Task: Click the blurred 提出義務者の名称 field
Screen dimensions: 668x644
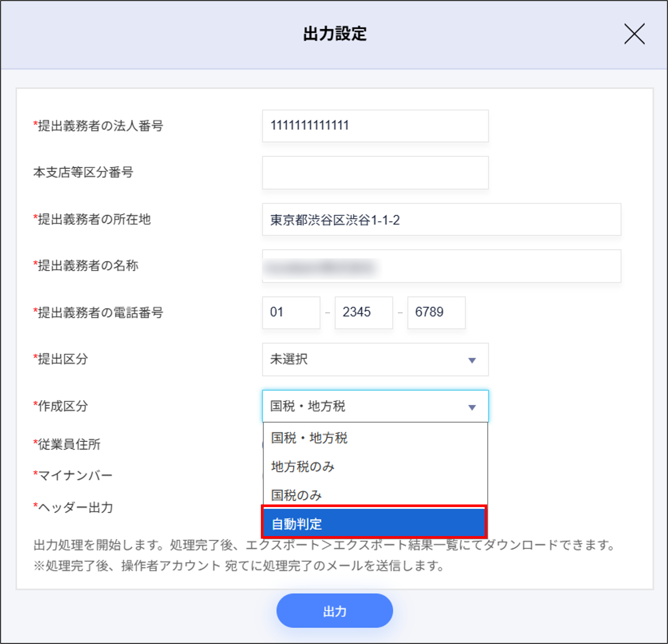Action: coord(441,266)
